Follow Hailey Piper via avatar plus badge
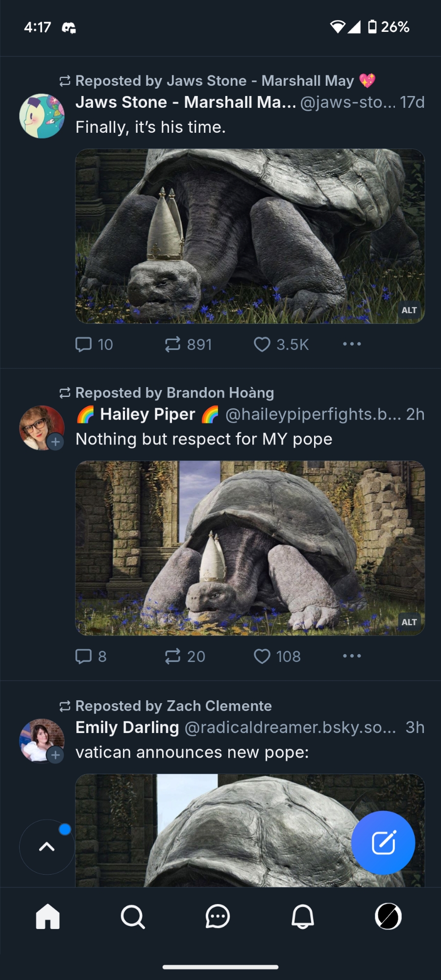441x980 pixels. point(56,442)
